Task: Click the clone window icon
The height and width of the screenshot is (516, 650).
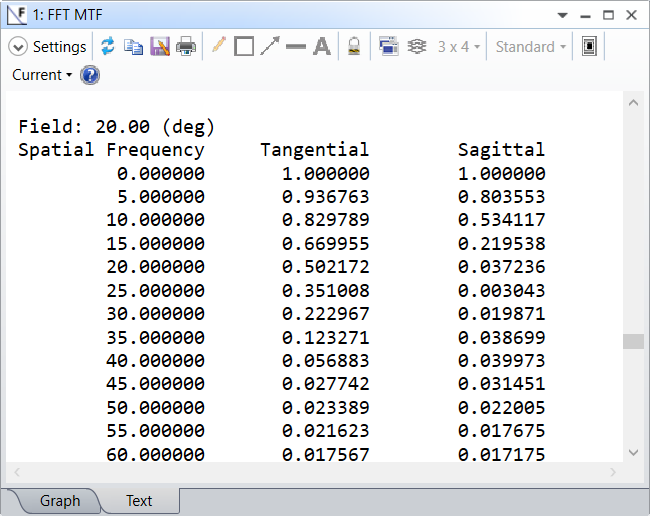Action: (x=388, y=46)
